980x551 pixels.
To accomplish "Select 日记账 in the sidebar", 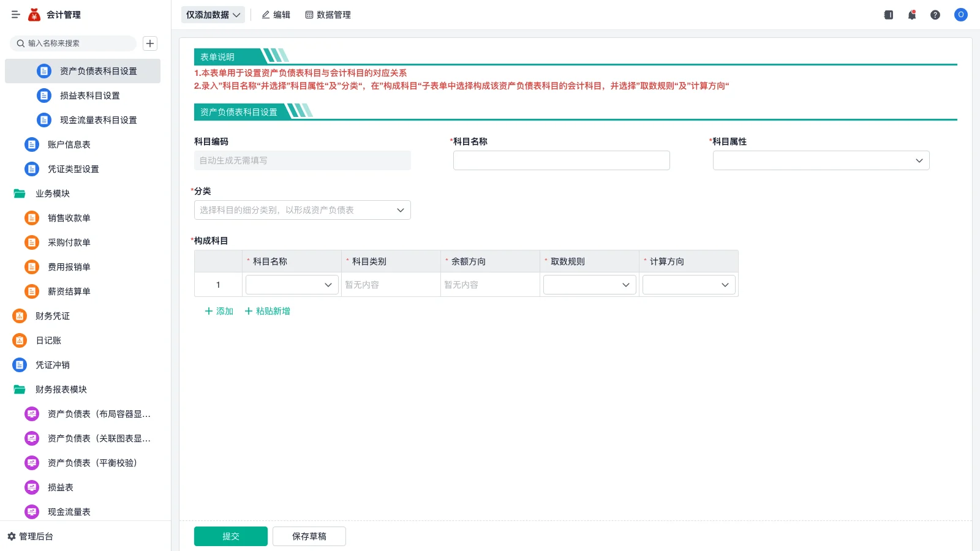I will (83, 340).
